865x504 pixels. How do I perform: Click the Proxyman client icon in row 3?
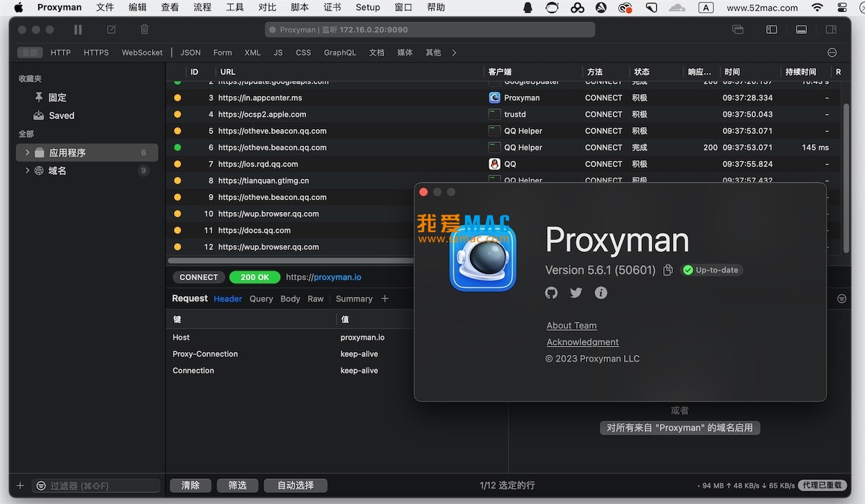pos(495,98)
